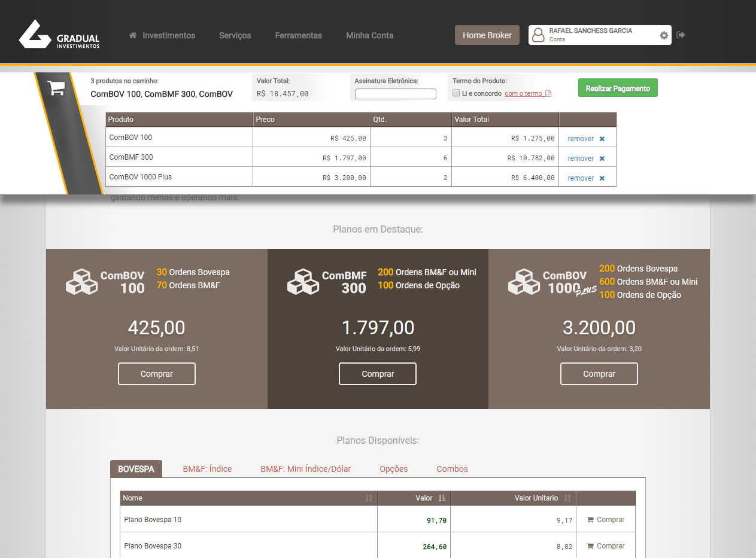Switch to the Opções tab
This screenshot has width=756, height=558.
point(393,469)
